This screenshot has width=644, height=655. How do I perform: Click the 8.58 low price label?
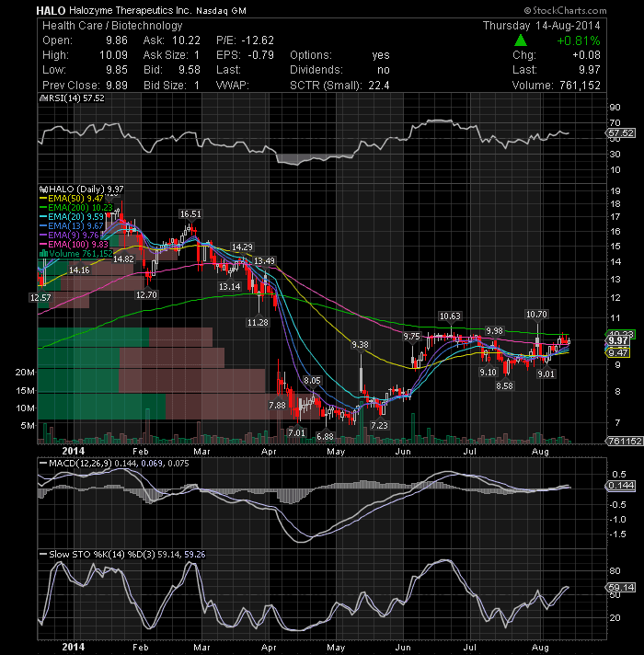[x=504, y=386]
